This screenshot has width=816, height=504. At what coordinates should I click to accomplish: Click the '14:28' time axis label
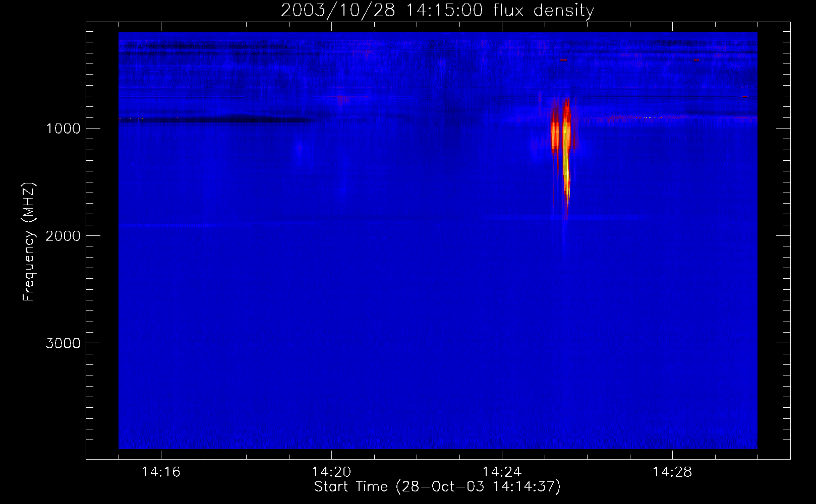672,472
